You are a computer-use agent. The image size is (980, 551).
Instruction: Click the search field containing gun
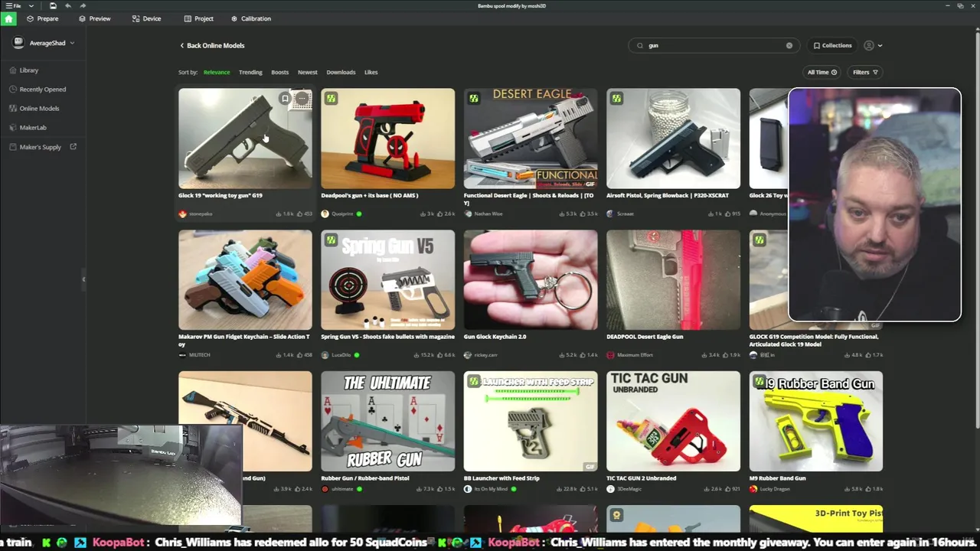coord(714,45)
